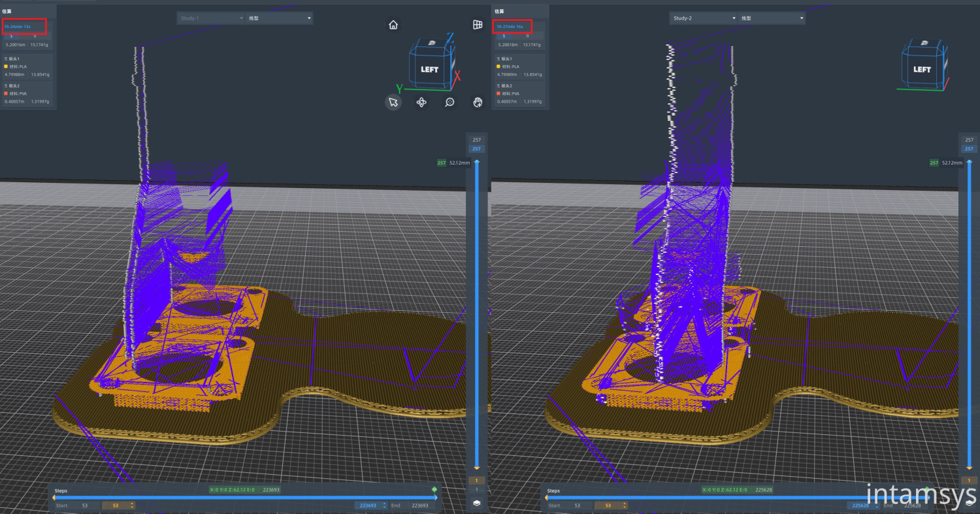Click blue 257 layer field in Study-2
This screenshot has width=980, height=514.
969,149
